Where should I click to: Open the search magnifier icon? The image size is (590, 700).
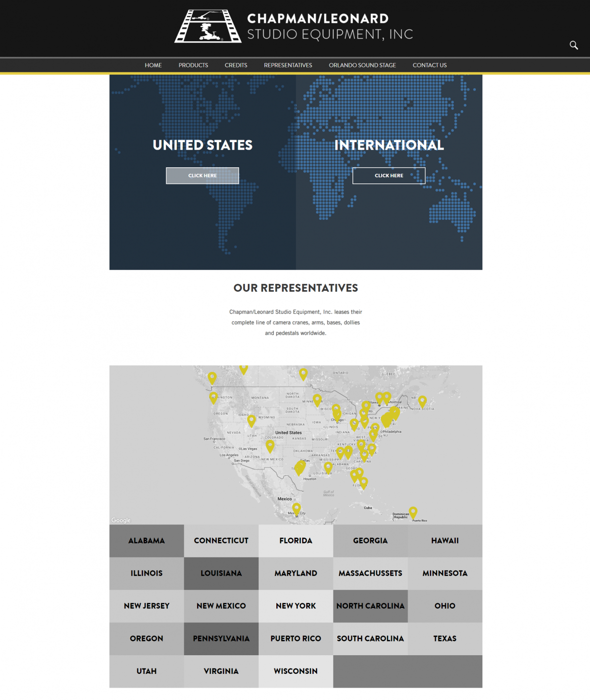[574, 45]
